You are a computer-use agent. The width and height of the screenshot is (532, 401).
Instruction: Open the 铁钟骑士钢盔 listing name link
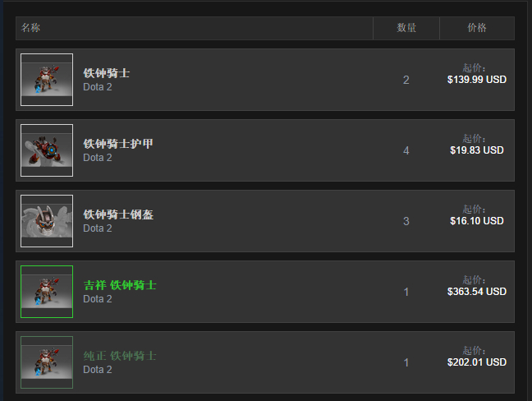[x=118, y=214]
